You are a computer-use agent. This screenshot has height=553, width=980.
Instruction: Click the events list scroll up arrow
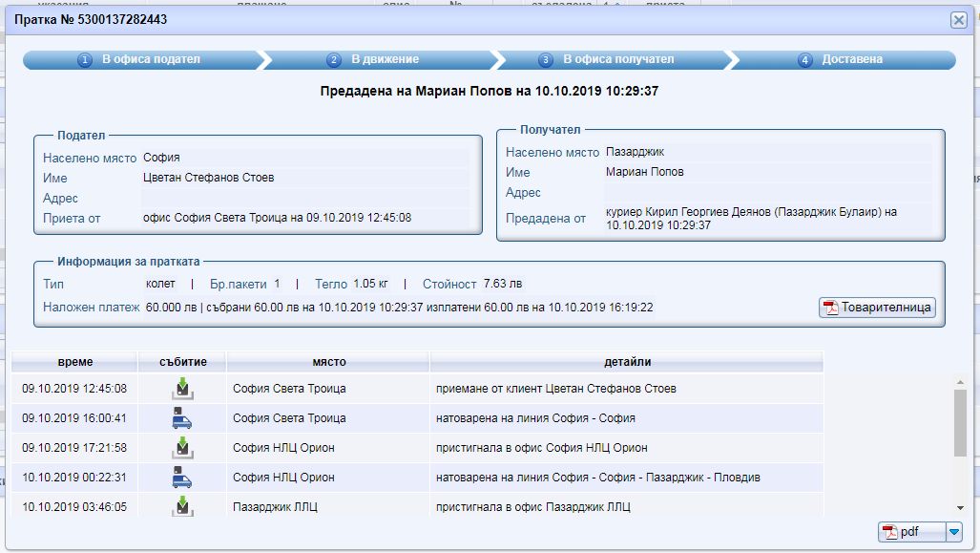pos(961,381)
